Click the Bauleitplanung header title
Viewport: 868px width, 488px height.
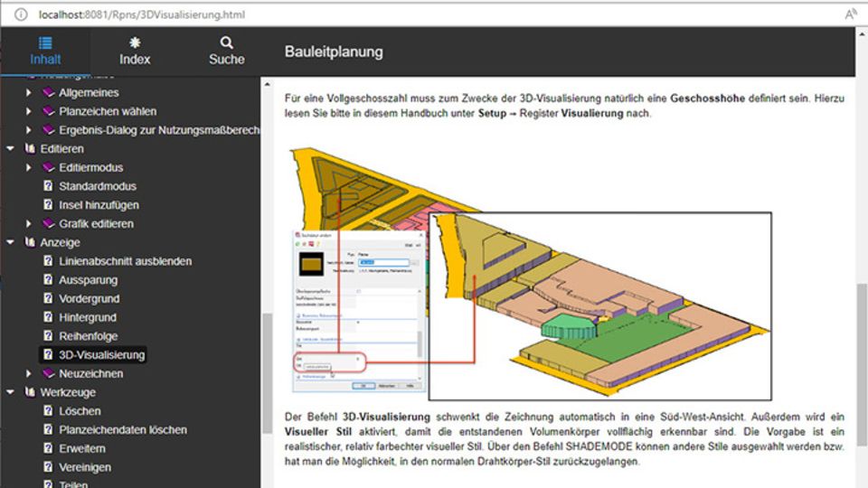[334, 52]
